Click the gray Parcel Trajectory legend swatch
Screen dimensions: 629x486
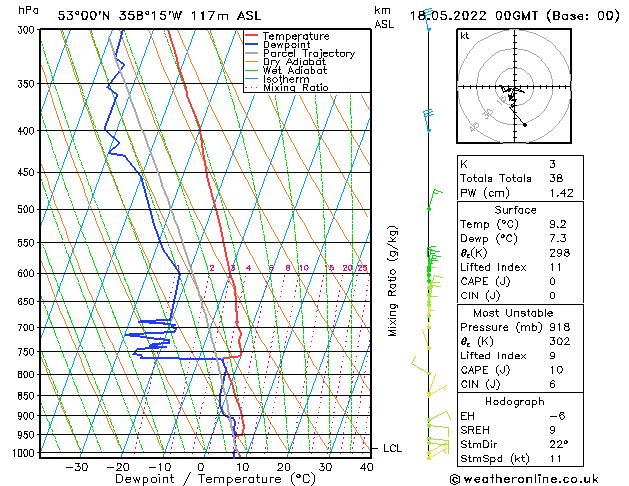click(x=252, y=53)
